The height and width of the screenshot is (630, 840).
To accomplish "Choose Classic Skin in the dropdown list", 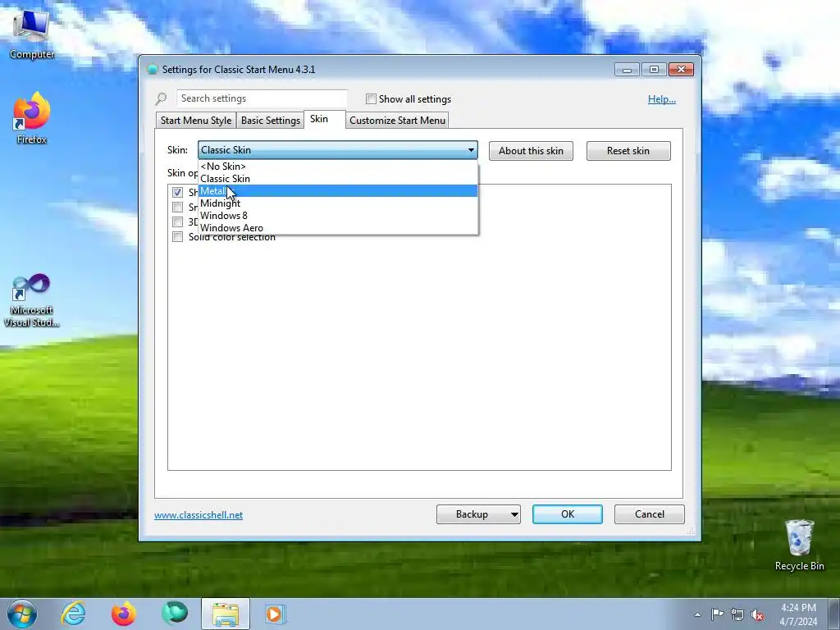I will tap(337, 179).
